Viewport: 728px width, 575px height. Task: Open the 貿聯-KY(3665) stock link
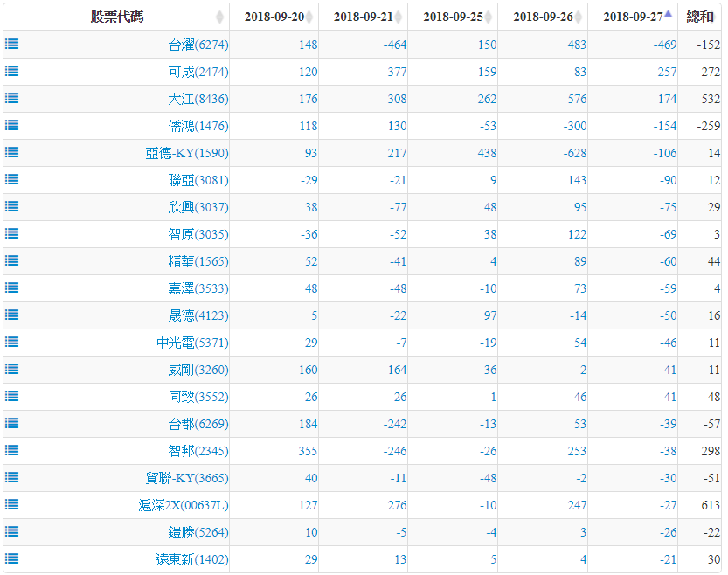click(186, 478)
